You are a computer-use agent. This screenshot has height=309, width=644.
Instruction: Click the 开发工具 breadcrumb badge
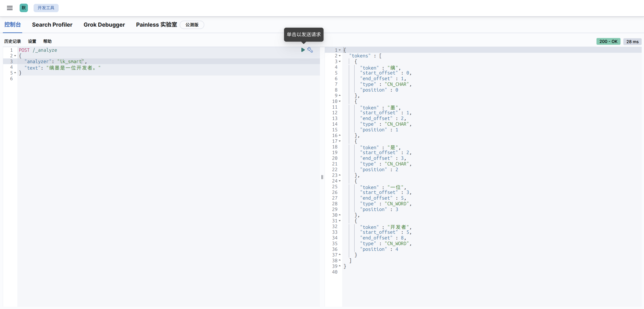[46, 8]
